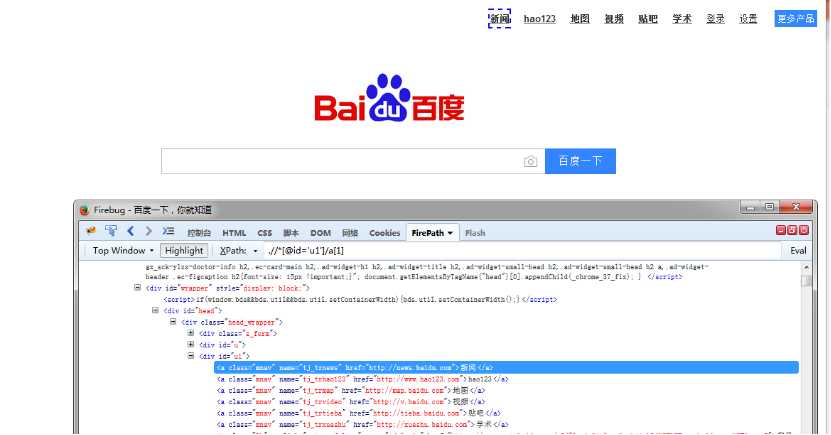The width and height of the screenshot is (831, 435).
Task: Click the 百度一下 search button
Action: coord(580,161)
